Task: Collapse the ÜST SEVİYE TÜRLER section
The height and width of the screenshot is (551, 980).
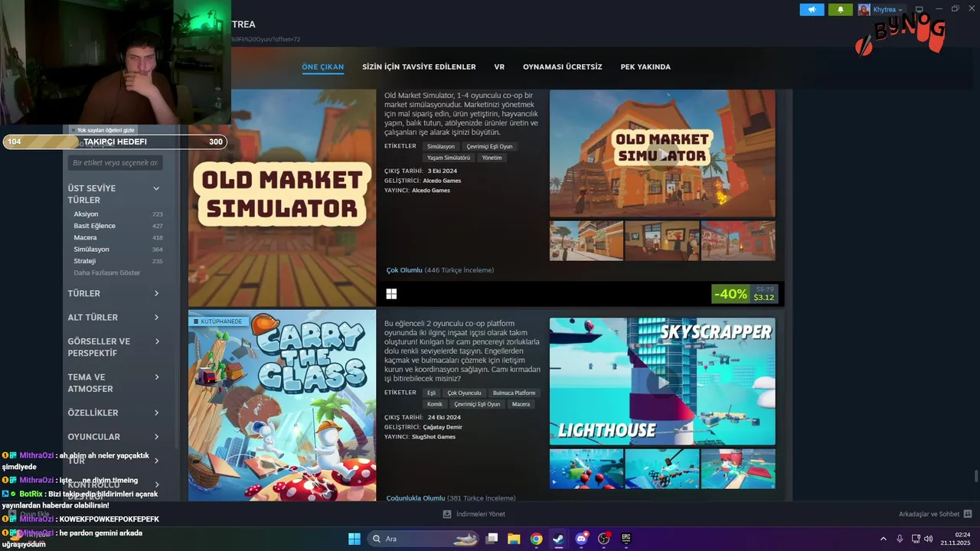Action: pos(114,194)
